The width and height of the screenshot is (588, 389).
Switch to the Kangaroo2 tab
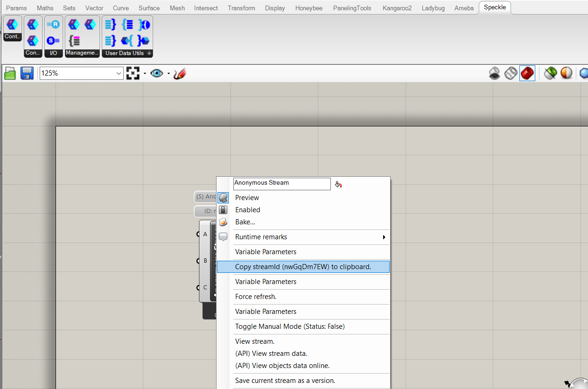396,7
